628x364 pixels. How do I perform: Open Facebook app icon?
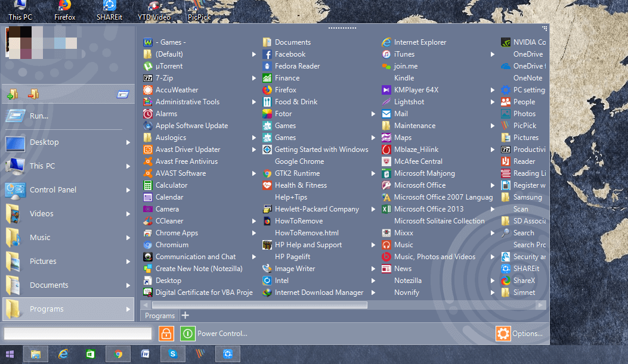[267, 54]
